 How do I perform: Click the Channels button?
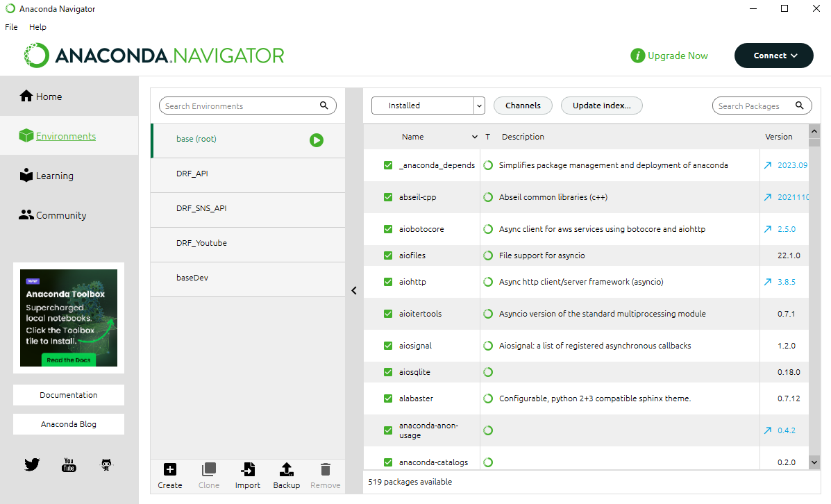tap(523, 106)
